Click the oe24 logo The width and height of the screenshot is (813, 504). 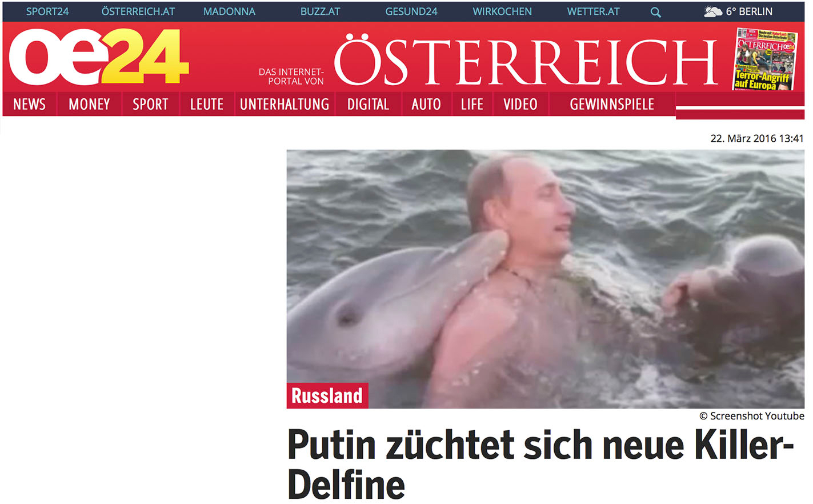point(99,57)
